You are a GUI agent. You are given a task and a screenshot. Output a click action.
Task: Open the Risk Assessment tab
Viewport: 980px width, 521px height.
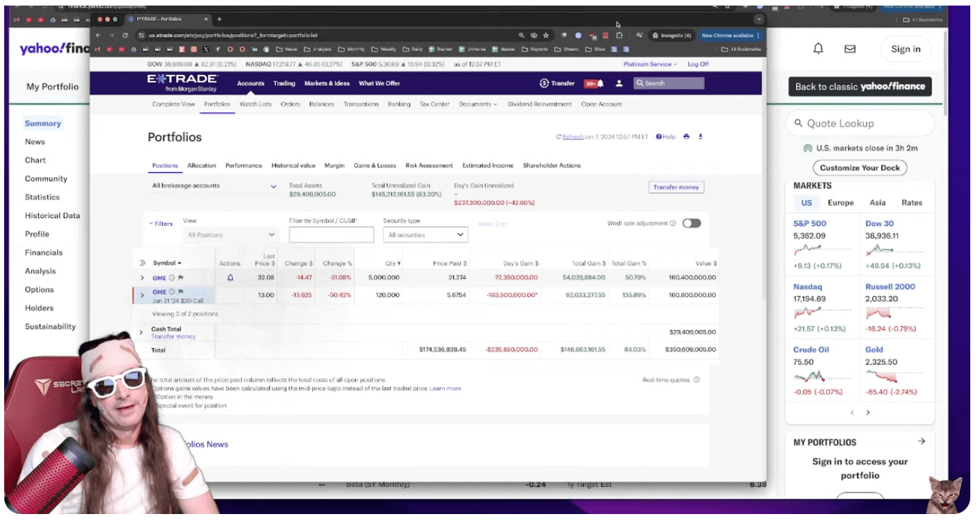click(x=429, y=165)
